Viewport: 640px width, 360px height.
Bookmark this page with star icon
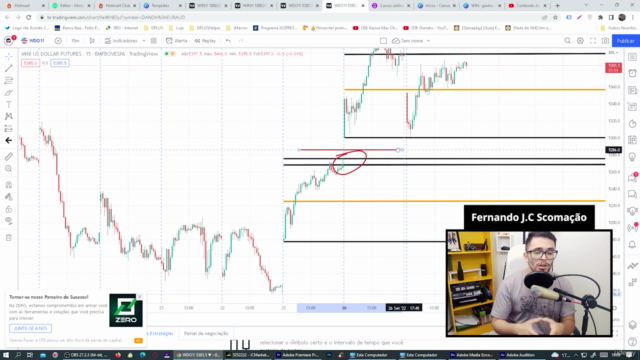pyautogui.click(x=555, y=18)
